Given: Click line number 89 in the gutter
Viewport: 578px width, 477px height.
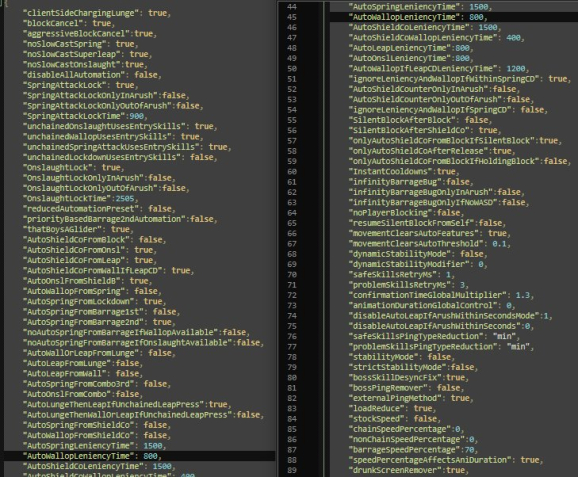Looking at the screenshot, I should [x=292, y=470].
